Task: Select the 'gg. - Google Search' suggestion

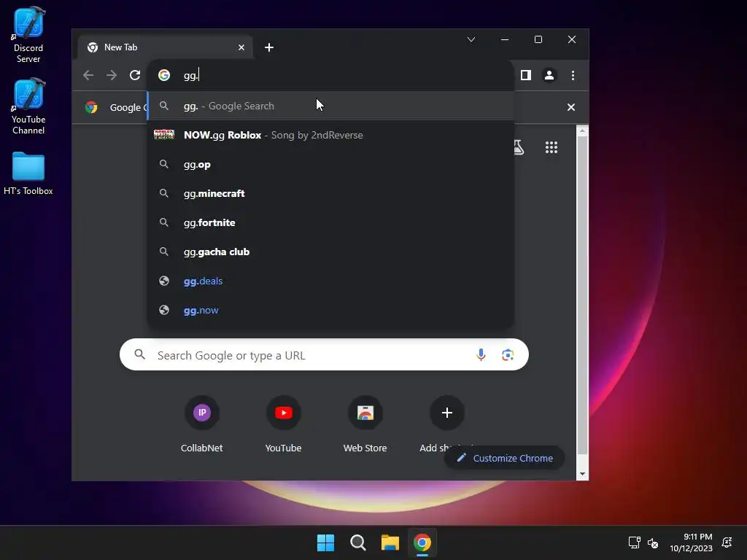Action: click(x=330, y=106)
